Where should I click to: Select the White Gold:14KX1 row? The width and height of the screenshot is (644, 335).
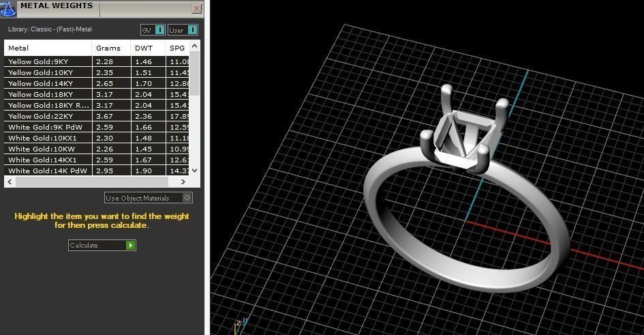[x=97, y=160]
